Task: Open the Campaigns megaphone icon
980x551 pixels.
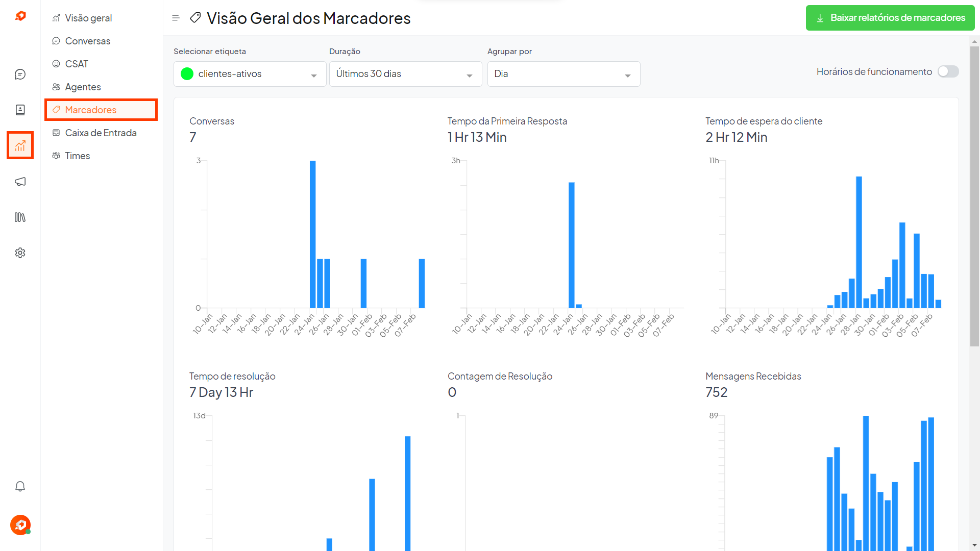Action: [20, 182]
